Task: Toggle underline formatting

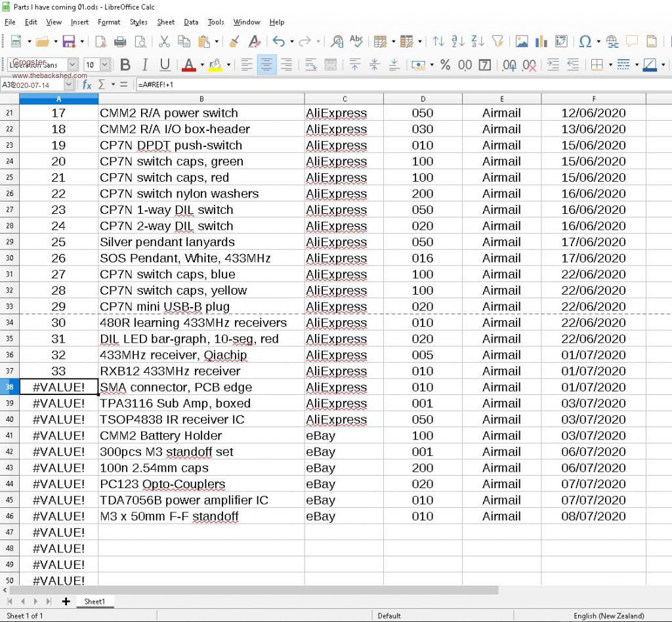Action: (165, 65)
